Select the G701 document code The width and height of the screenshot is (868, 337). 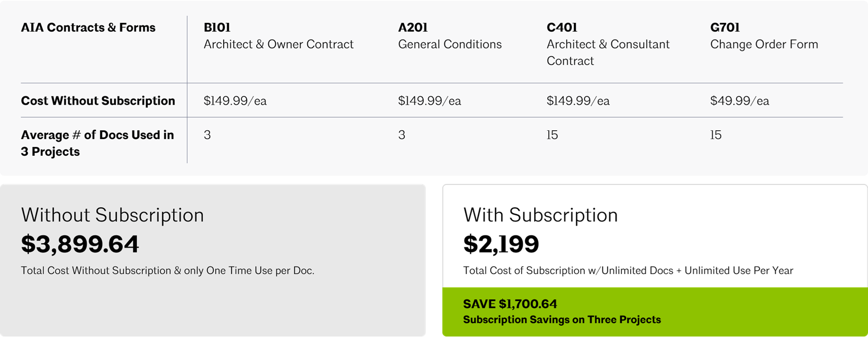(725, 27)
